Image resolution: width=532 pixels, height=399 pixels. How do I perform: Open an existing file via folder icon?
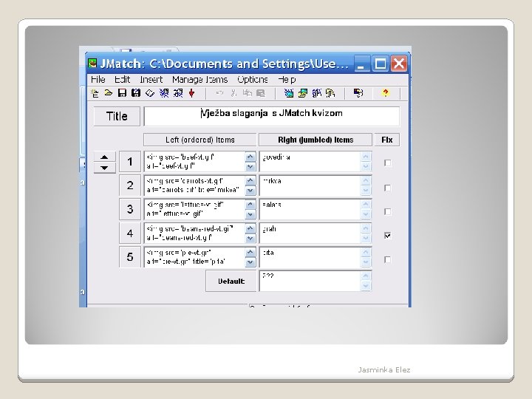pyautogui.click(x=108, y=93)
